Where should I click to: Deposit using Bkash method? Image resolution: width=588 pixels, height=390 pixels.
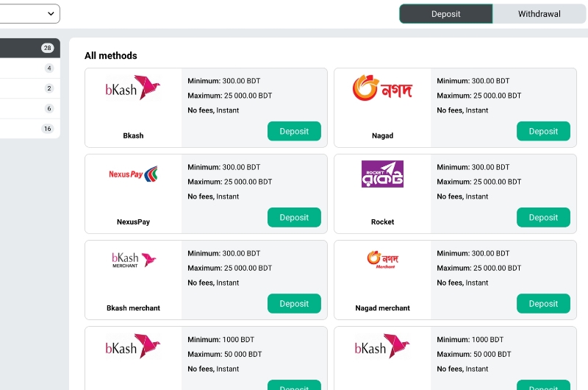tap(294, 131)
